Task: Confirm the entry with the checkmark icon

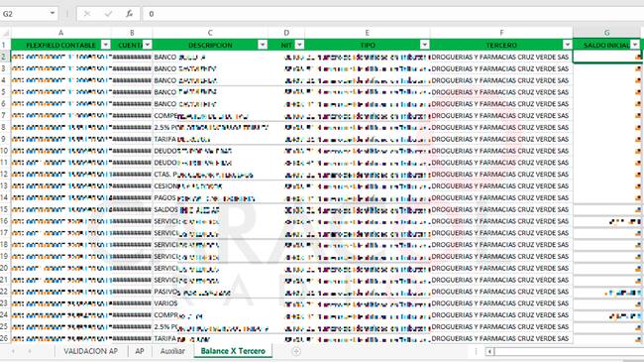Action: point(108,14)
